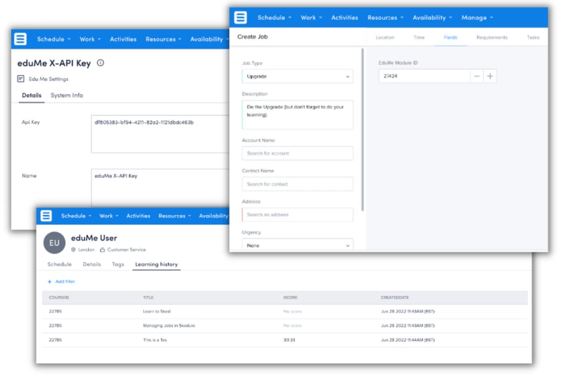
Task: Open the Urgency dropdown showing None
Action: pos(297,245)
